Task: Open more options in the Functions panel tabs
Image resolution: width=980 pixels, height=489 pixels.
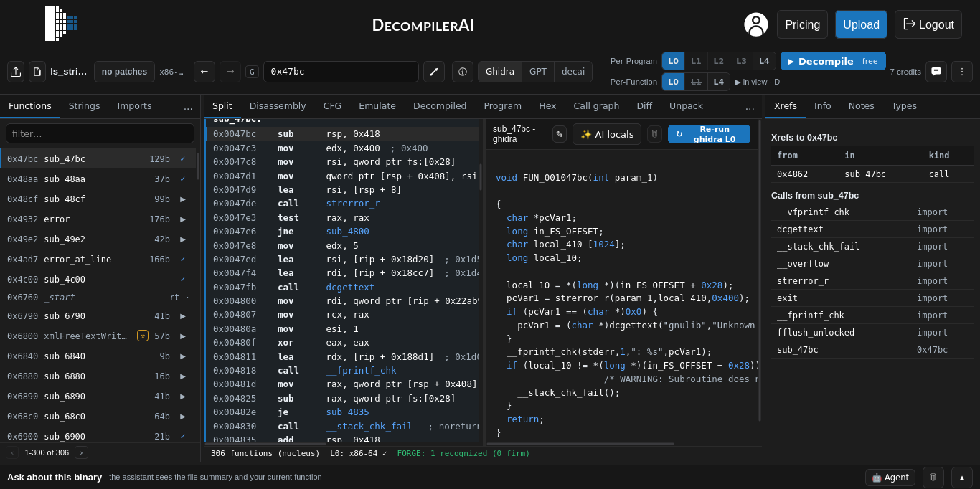Action: [x=188, y=106]
